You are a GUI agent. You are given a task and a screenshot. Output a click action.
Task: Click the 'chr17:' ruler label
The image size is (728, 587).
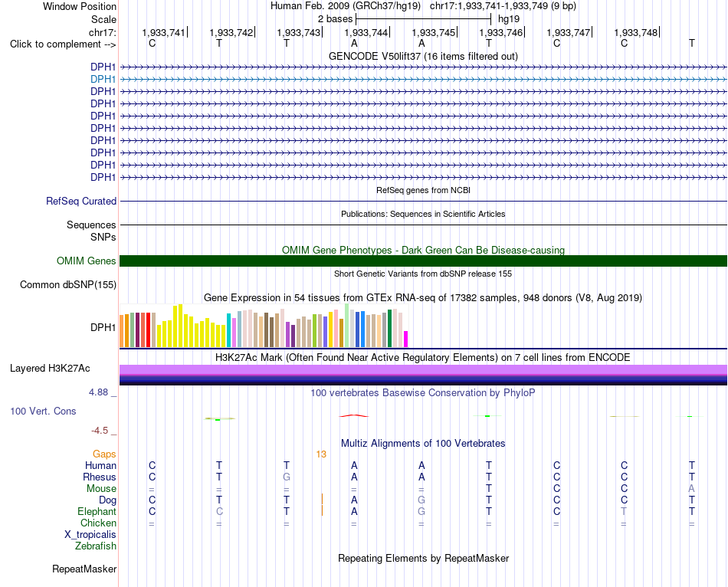pyautogui.click(x=103, y=32)
